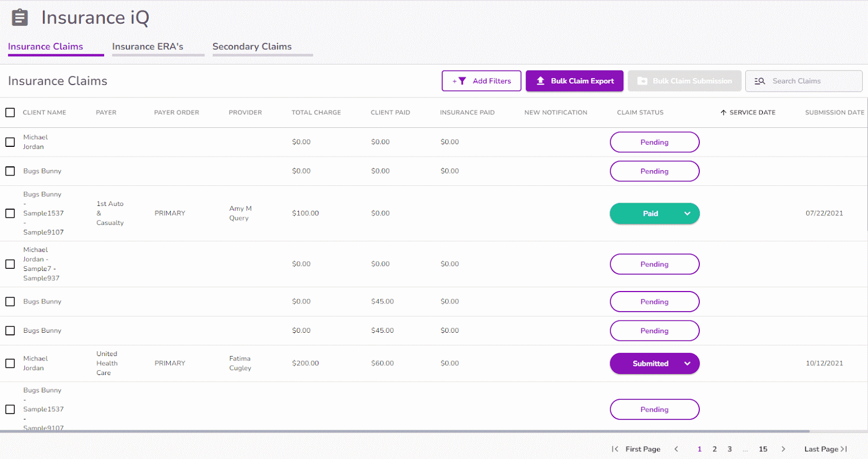Expand the Submitted claim status dropdown
The height and width of the screenshot is (459, 868).
[687, 364]
